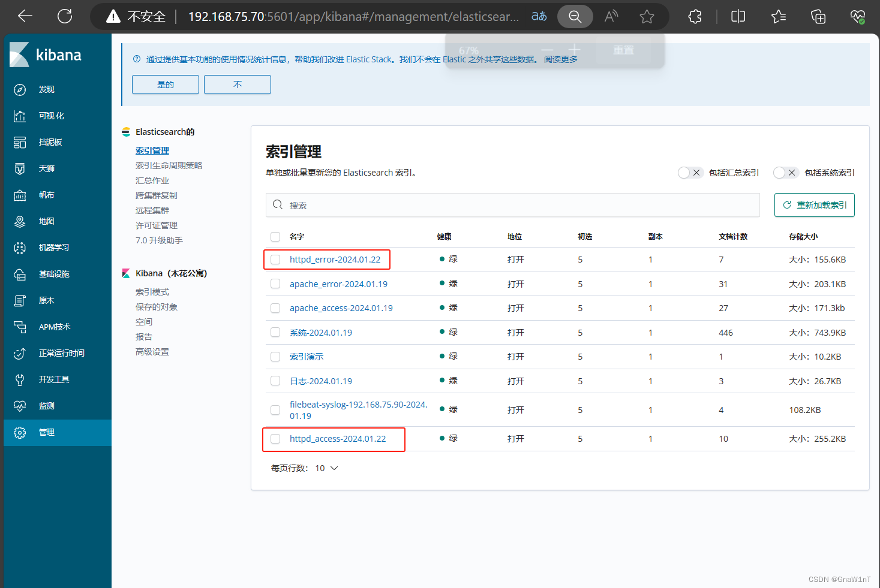This screenshot has width=880, height=588.
Task: Open the Visualize (可视化) chart icon
Action: [x=20, y=116]
